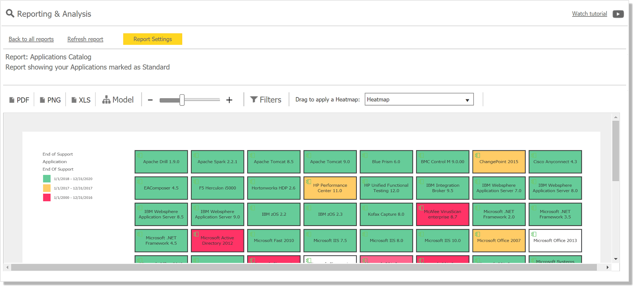Select the Apache Tomcat 9.0 tile

330,162
